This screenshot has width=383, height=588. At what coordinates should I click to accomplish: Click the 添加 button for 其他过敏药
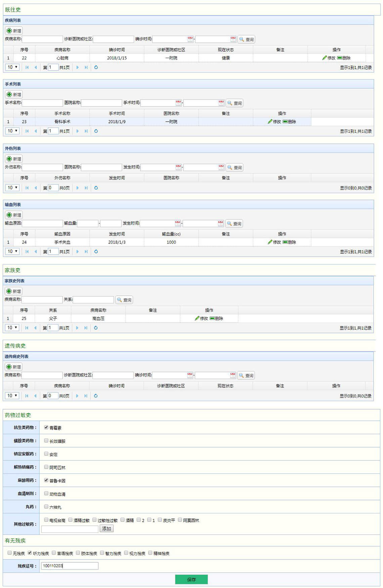[x=107, y=529]
